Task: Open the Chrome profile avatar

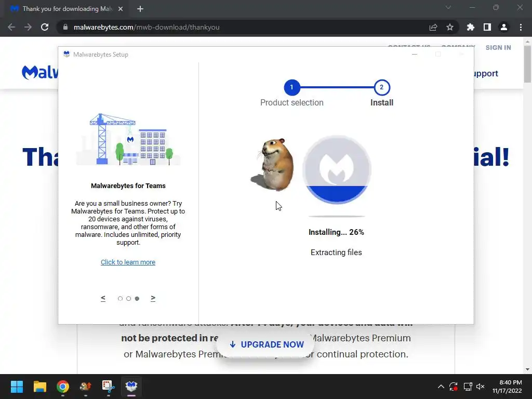Action: [x=504, y=27]
